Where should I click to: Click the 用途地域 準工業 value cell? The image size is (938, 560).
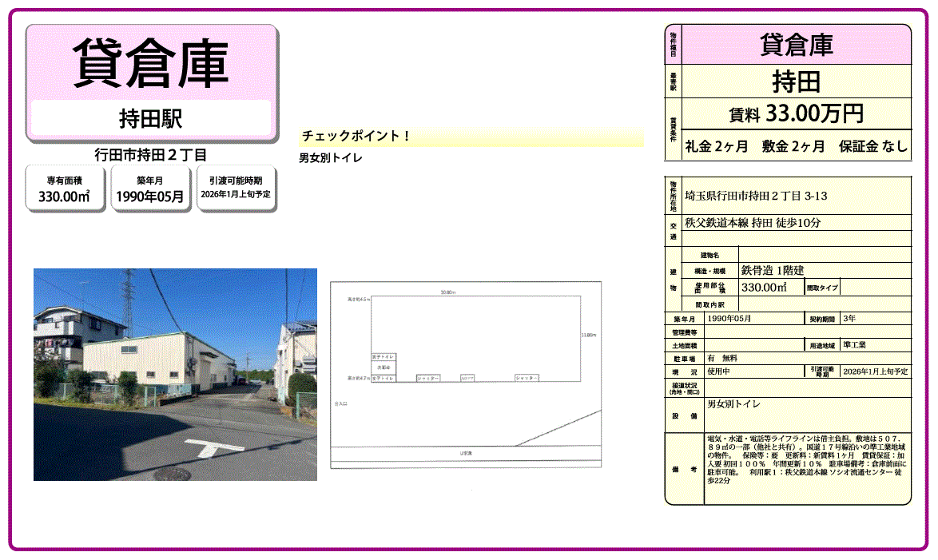click(x=875, y=345)
